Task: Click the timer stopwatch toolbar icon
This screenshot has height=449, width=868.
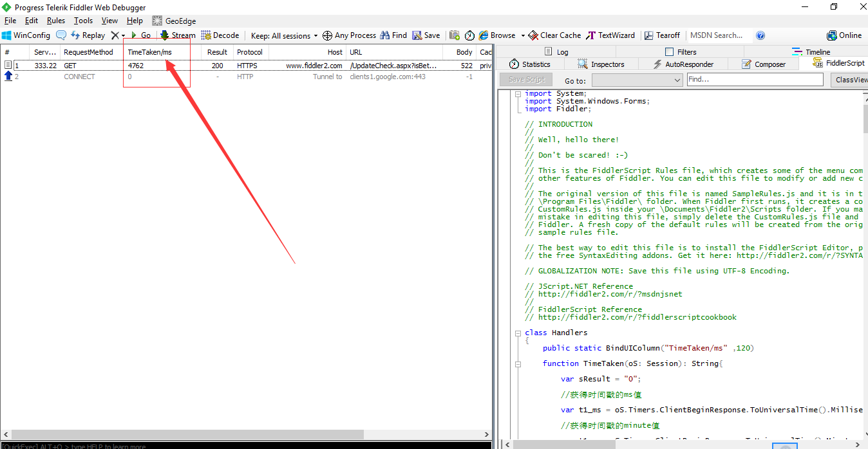Action: [x=469, y=35]
